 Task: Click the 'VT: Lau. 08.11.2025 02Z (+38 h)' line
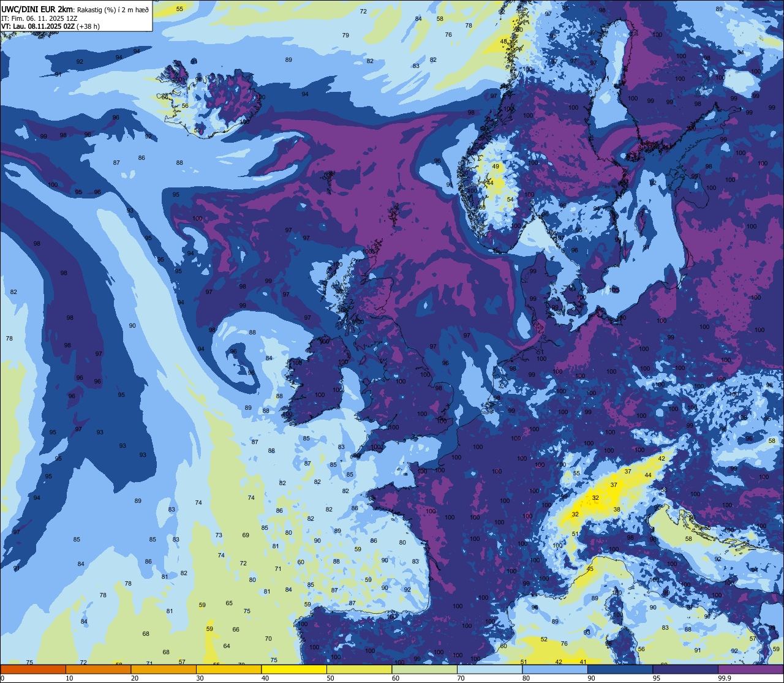click(x=50, y=27)
